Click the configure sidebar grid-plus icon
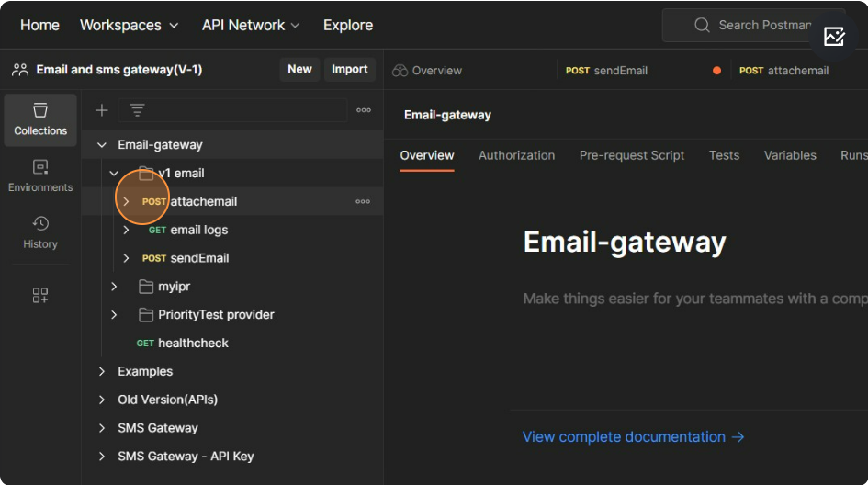Viewport: 868px width, 485px height. point(40,295)
